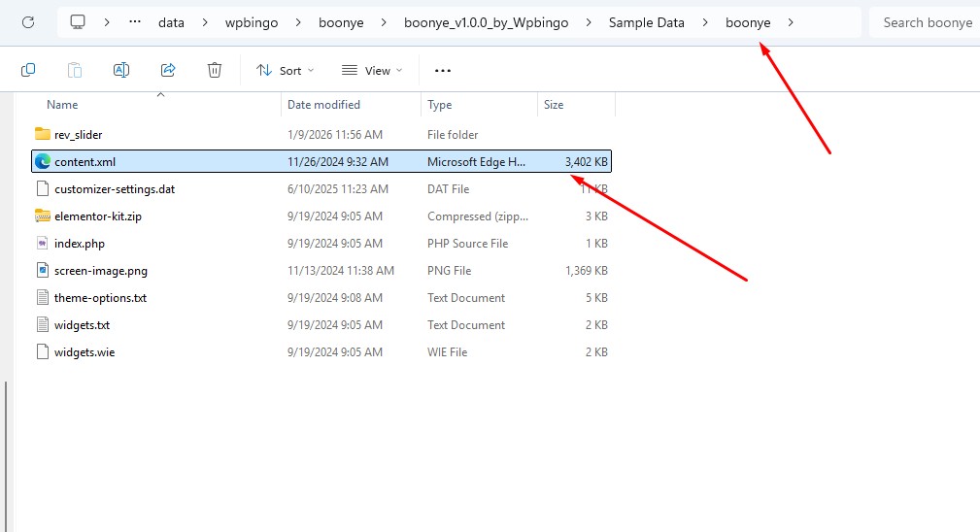Click the This PC monitor icon
Image resolution: width=980 pixels, height=532 pixels.
78,22
